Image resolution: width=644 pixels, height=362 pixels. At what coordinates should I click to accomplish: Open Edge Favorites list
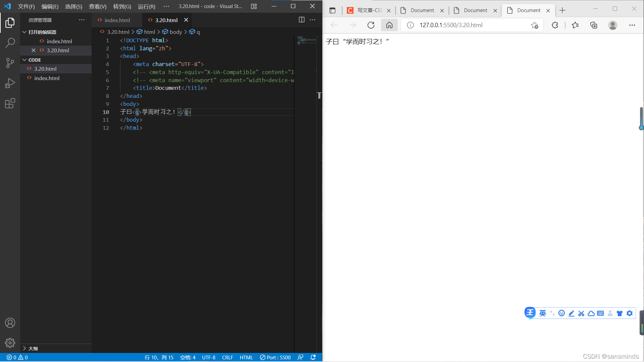point(575,25)
